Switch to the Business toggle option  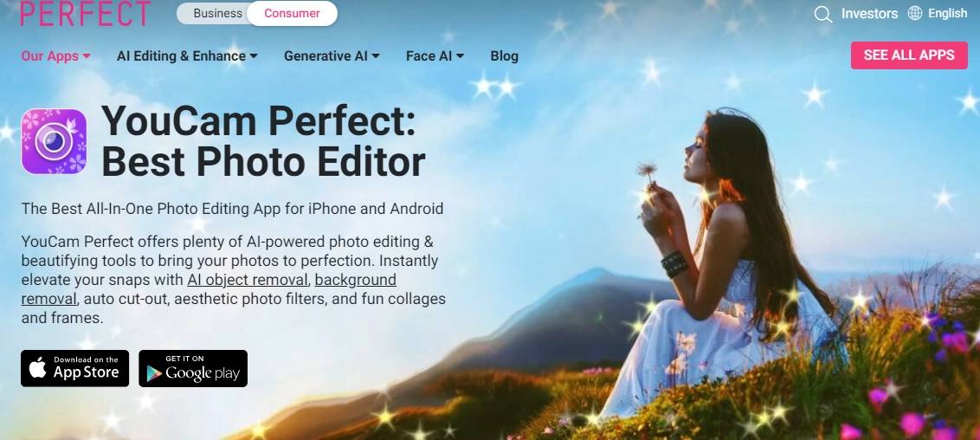[x=217, y=13]
